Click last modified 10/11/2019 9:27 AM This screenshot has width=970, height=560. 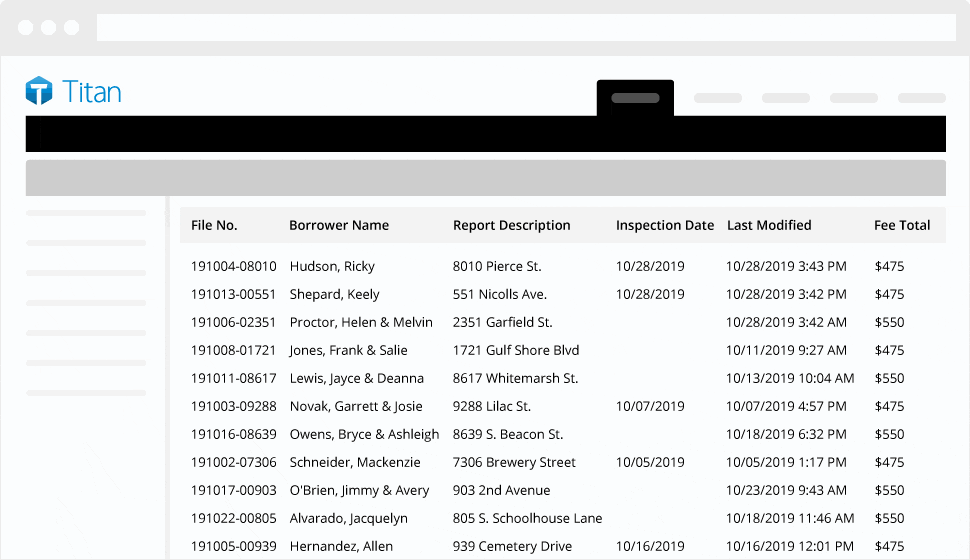pos(786,350)
